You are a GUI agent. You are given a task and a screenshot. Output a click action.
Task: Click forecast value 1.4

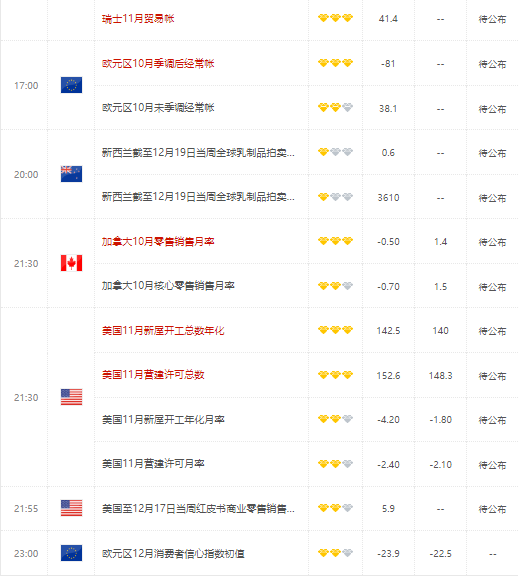click(440, 242)
